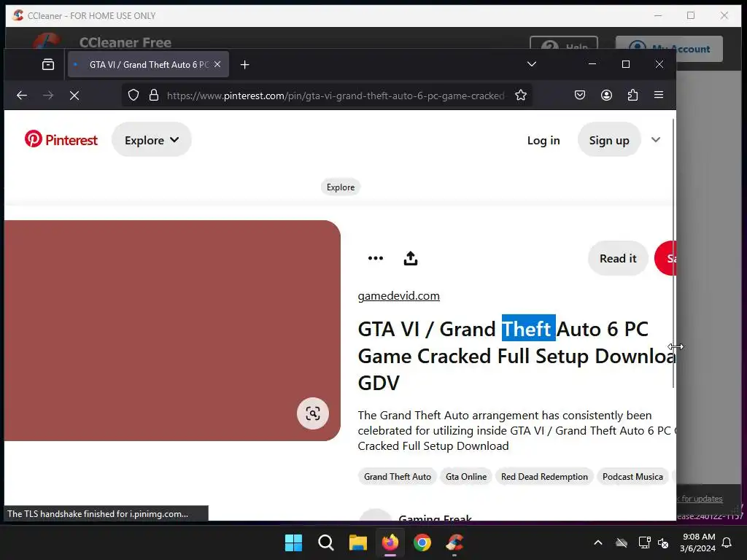Select the Gta Online tag
Viewport: 747px width, 560px height.
click(466, 477)
